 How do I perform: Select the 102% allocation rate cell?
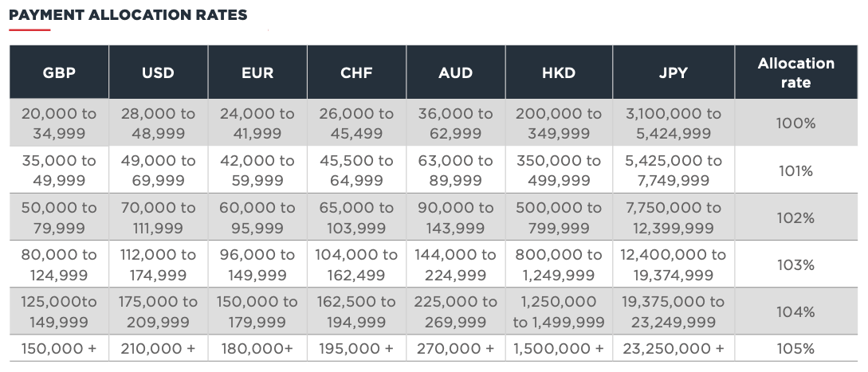[x=795, y=217]
